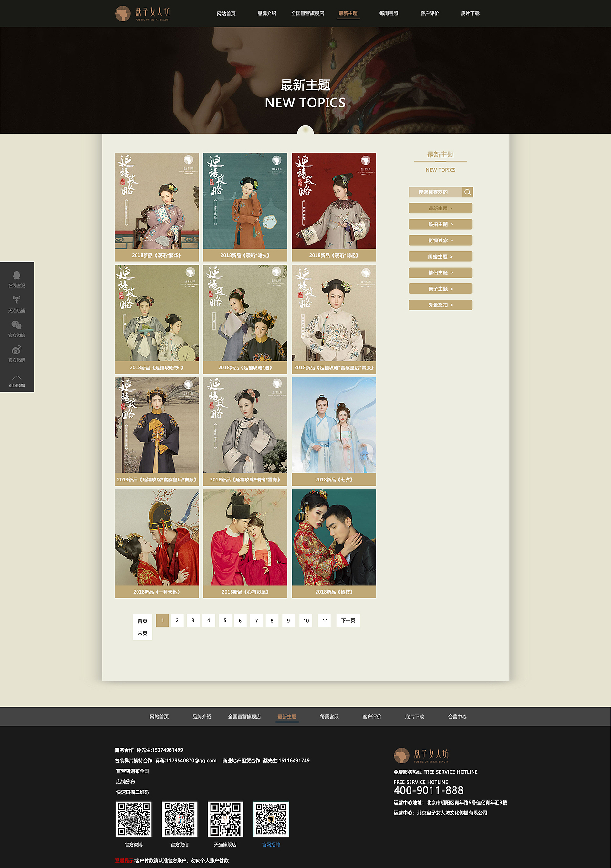Click the 末页 last page button
611x868 pixels.
[142, 634]
